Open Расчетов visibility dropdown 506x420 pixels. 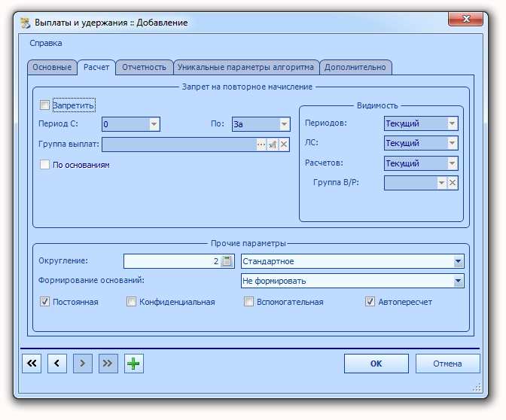click(452, 163)
